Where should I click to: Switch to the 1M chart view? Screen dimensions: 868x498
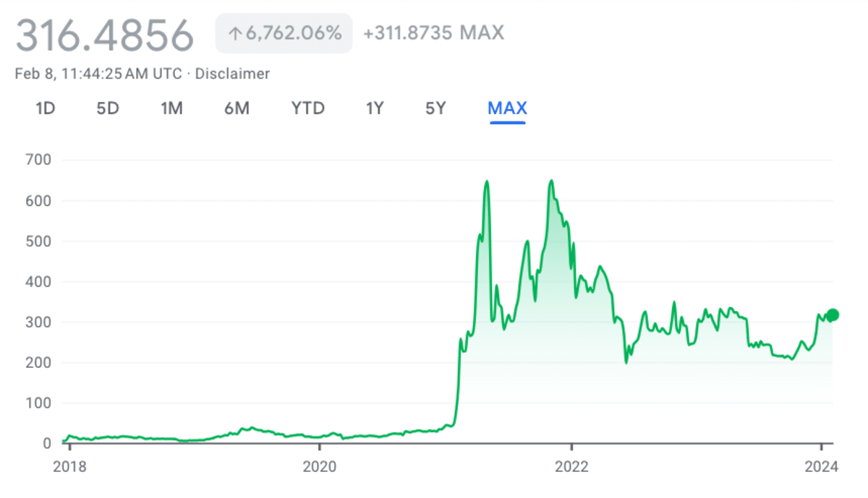[171, 108]
